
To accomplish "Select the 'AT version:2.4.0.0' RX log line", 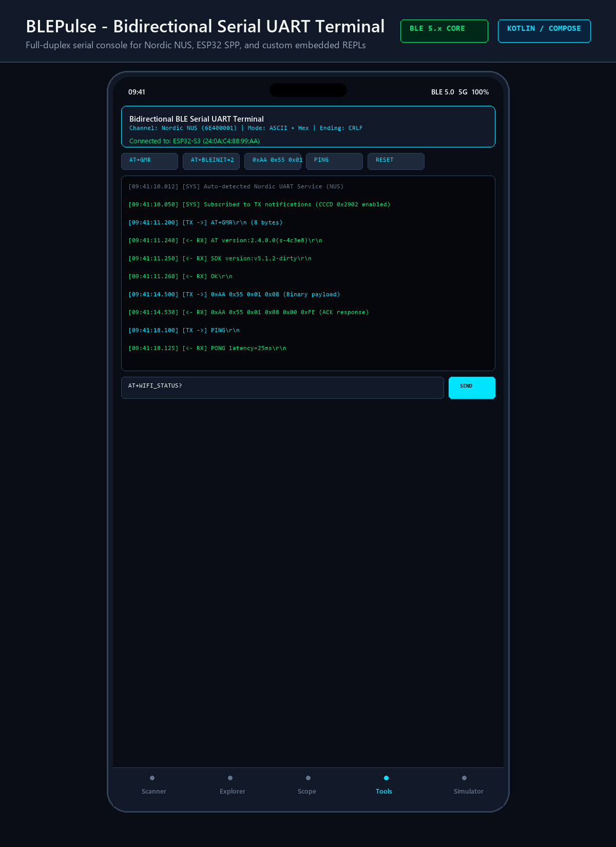I will [x=225, y=241].
